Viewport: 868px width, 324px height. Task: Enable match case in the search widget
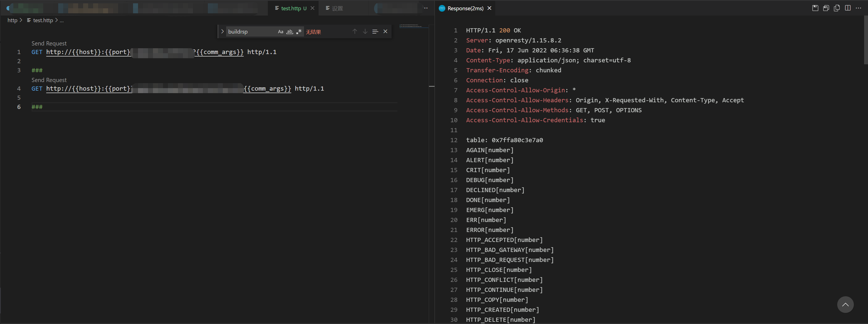coord(280,31)
